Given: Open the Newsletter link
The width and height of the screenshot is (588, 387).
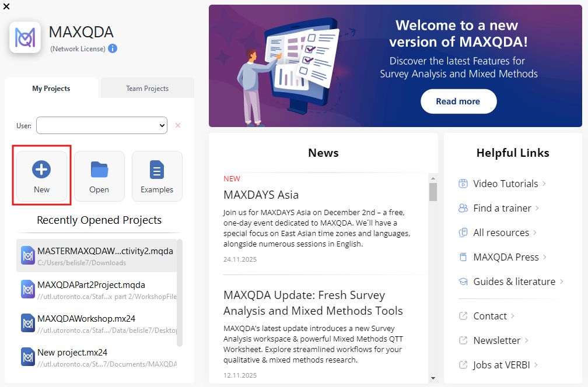Looking at the screenshot, I should point(497,340).
